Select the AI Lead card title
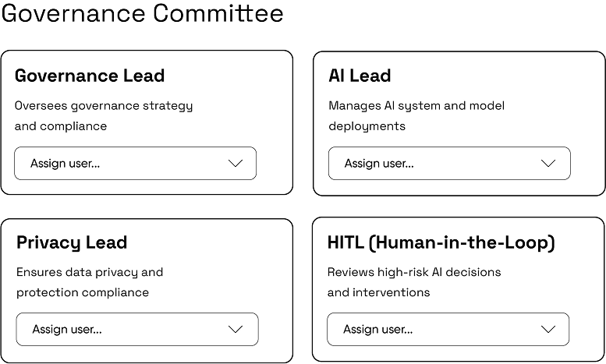 coord(360,76)
